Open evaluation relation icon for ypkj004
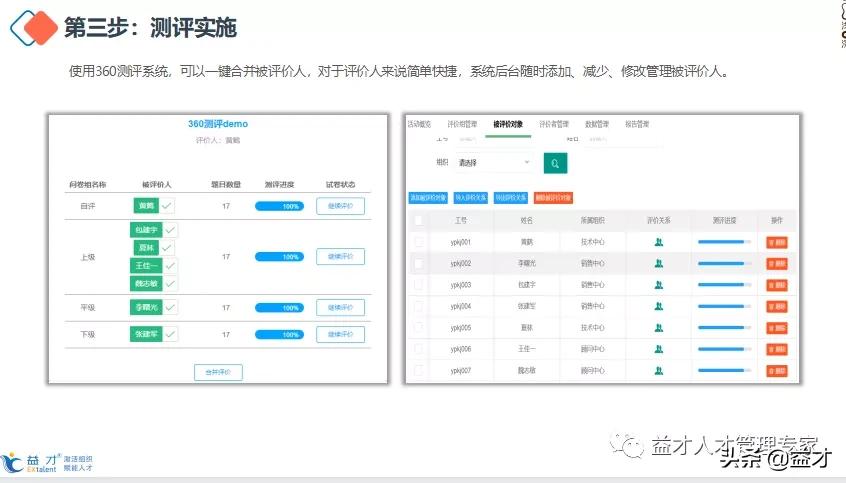 click(x=658, y=307)
